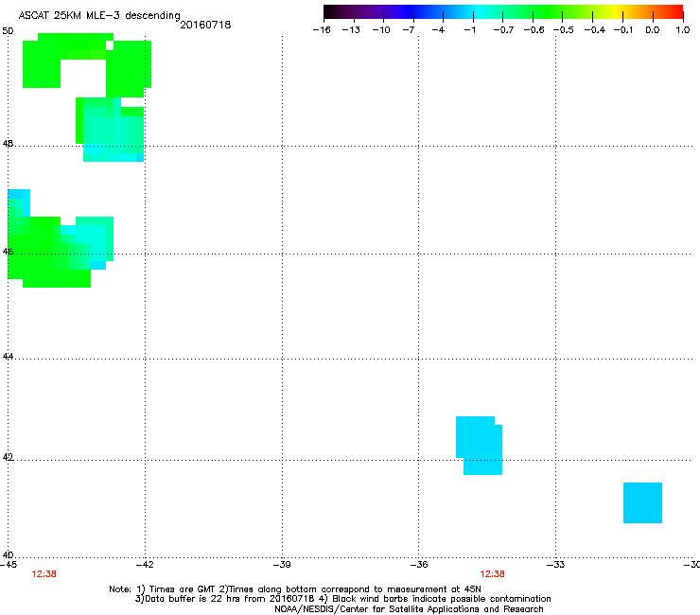Click the longitude label -39
Image resolution: width=700 pixels, height=615 pixels.
click(282, 565)
